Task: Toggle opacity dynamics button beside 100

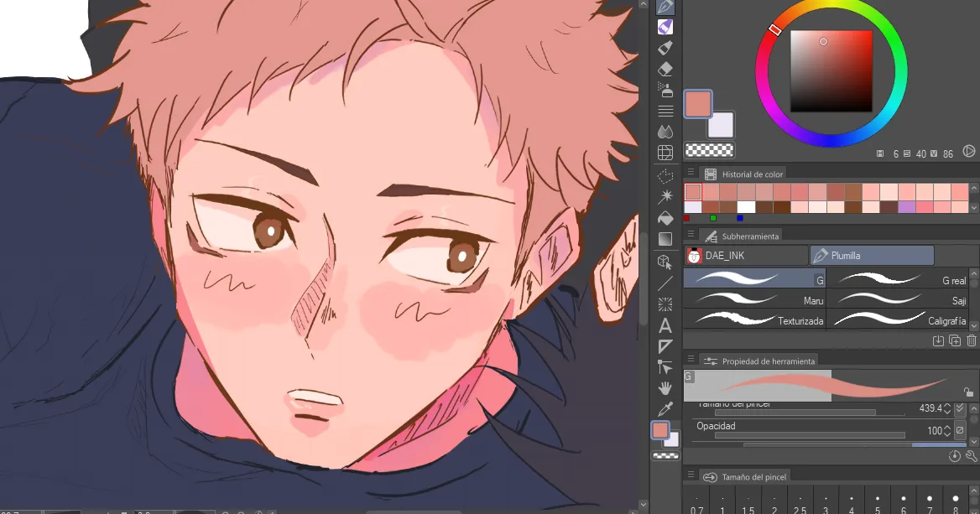Action: pyautogui.click(x=960, y=430)
